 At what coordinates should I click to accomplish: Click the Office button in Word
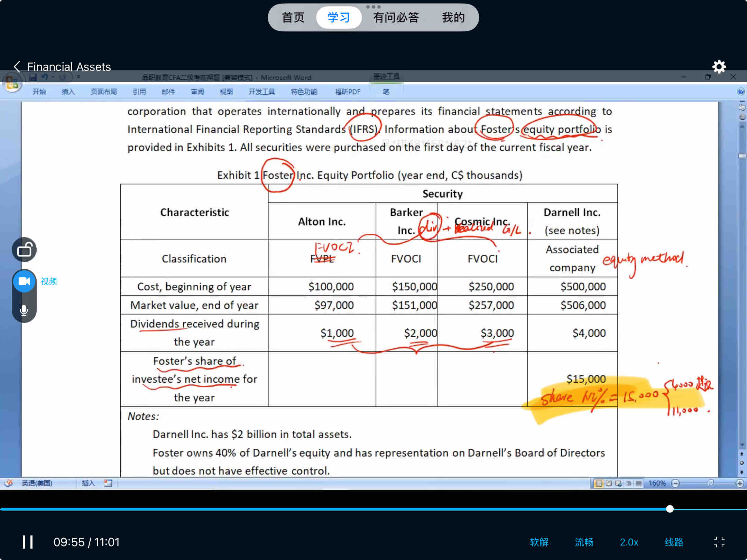tap(12, 83)
